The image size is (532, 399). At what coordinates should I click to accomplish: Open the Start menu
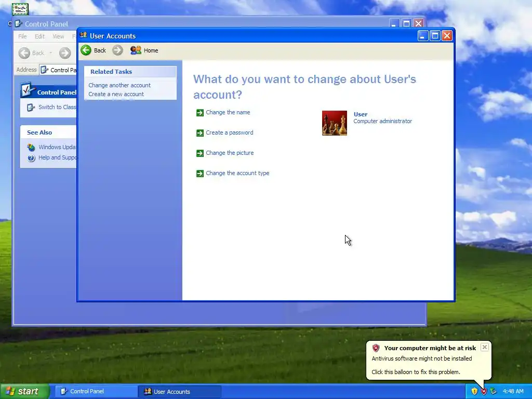pos(25,391)
